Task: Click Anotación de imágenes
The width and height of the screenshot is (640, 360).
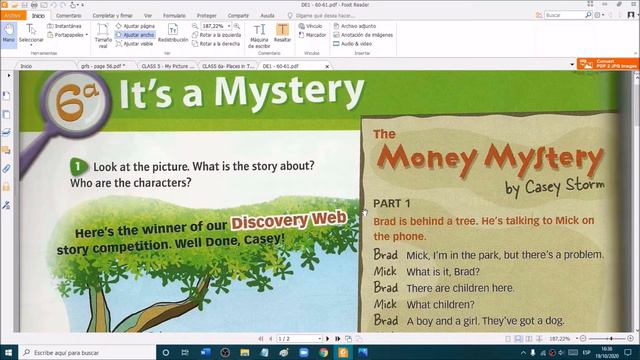Action: pos(363,35)
